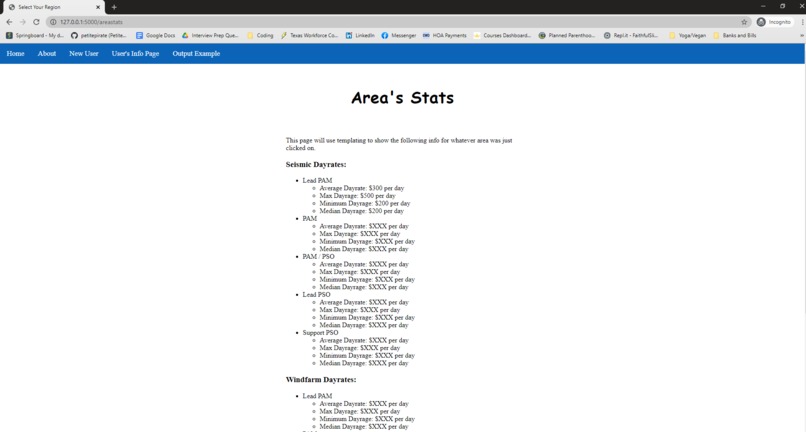This screenshot has width=806, height=432.
Task: Click Max Dayrage: $500 per day
Action: coord(357,196)
